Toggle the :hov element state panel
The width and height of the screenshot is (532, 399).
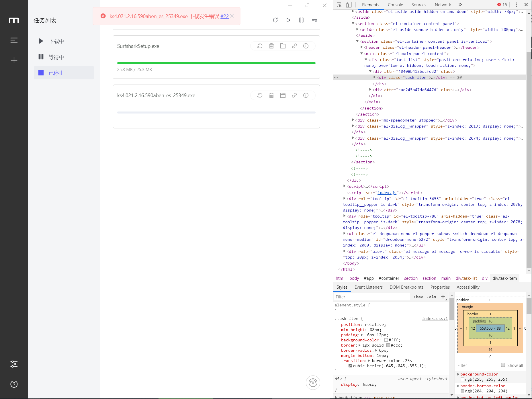pyautogui.click(x=418, y=297)
